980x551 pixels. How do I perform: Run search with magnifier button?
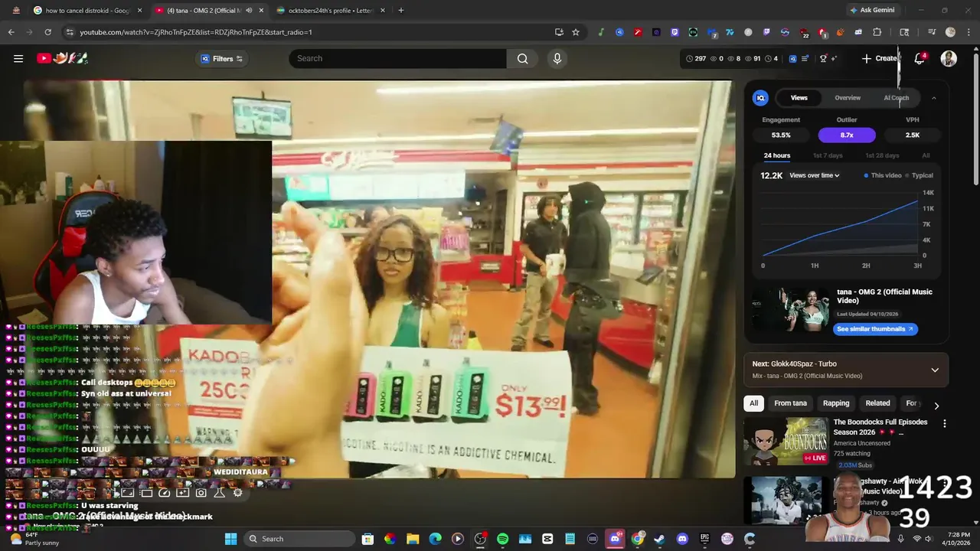click(x=522, y=58)
